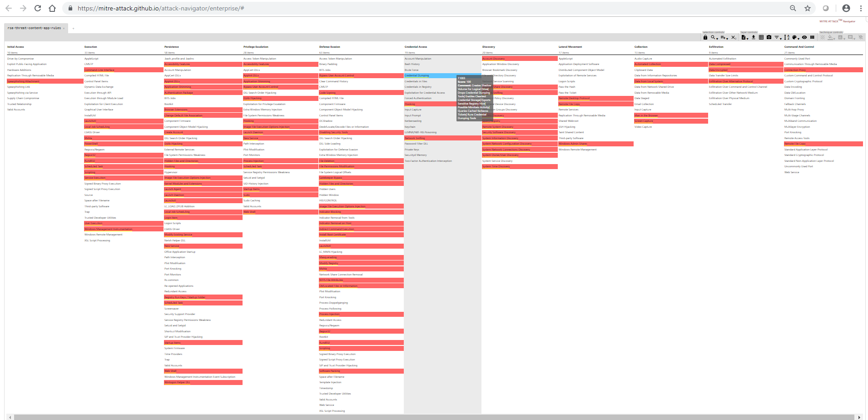This screenshot has width=868, height=420.
Task: Add a new layer tab with plus
Action: 73,28
